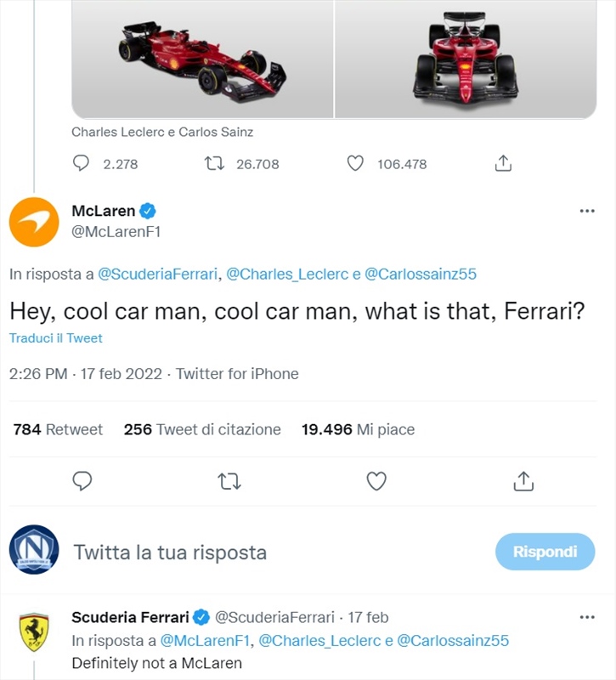Click the Rispondi button

click(545, 552)
